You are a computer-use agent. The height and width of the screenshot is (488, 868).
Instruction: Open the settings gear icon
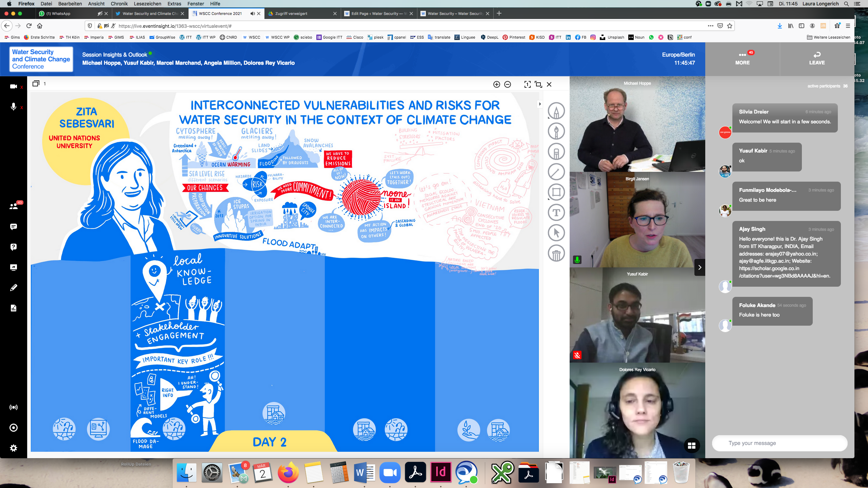tap(14, 448)
